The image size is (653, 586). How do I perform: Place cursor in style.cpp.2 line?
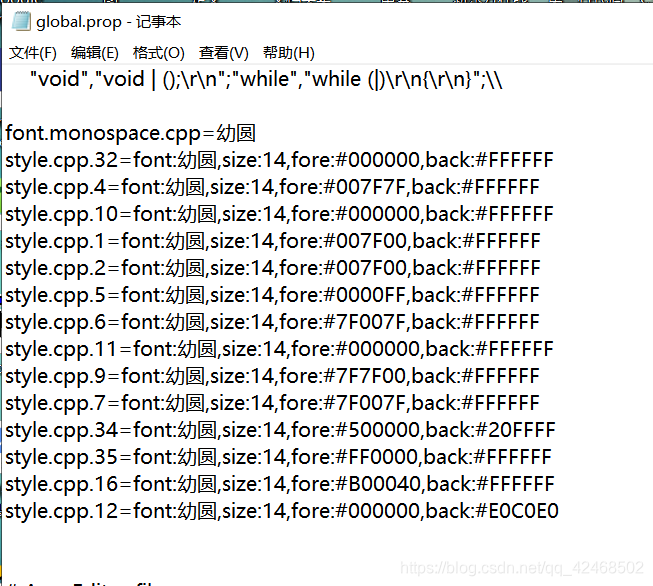[273, 268]
